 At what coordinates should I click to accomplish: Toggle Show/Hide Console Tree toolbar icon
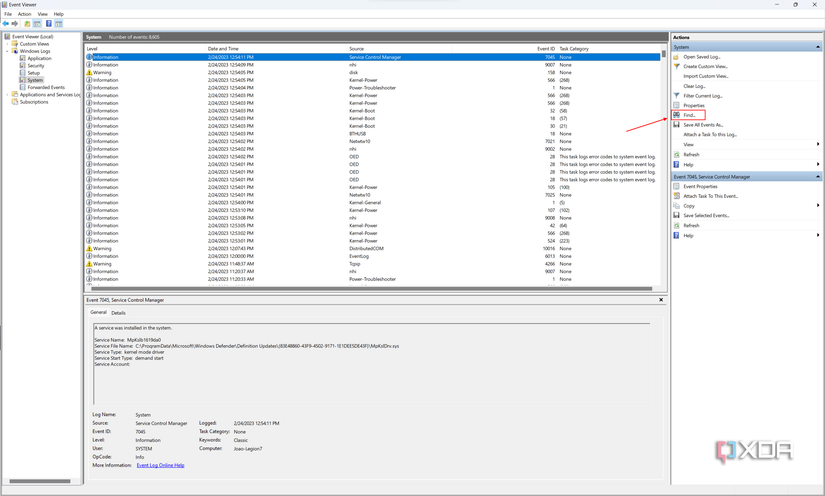point(37,24)
